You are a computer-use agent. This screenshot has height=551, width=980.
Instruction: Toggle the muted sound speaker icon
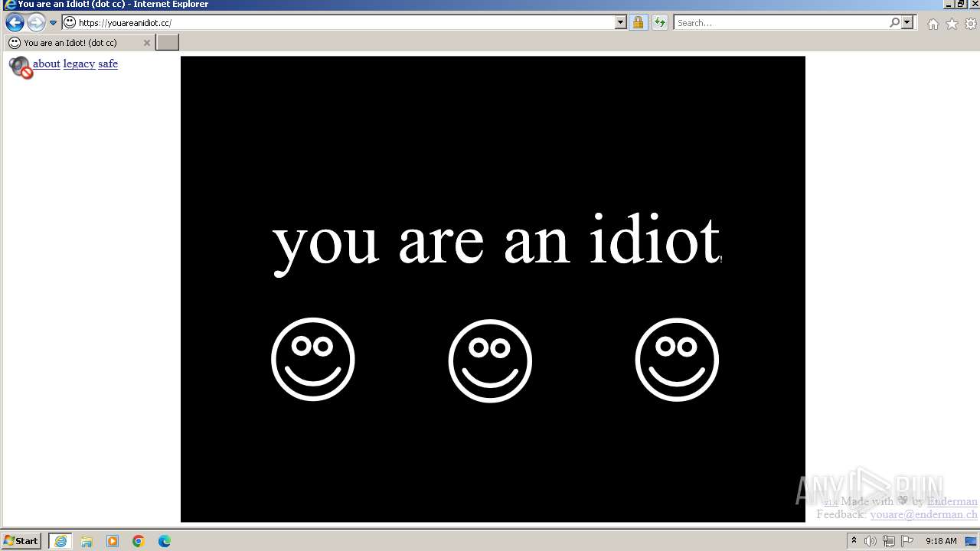point(20,67)
